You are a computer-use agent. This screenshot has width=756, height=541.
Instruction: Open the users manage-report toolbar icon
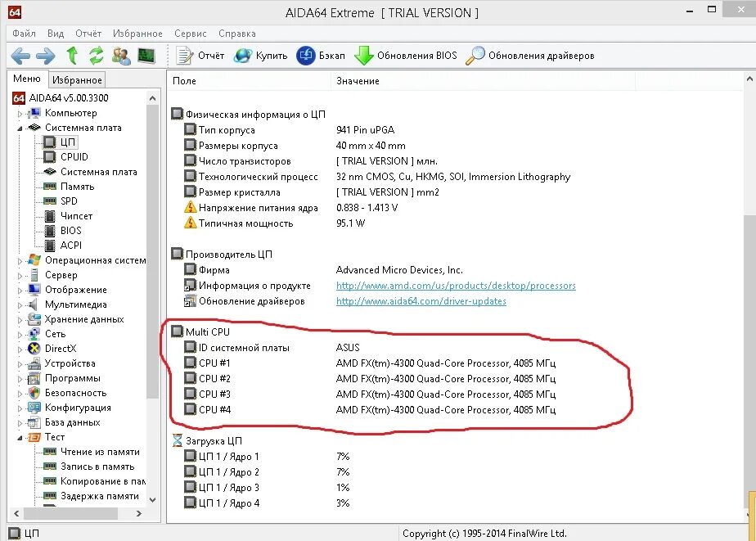(x=121, y=56)
